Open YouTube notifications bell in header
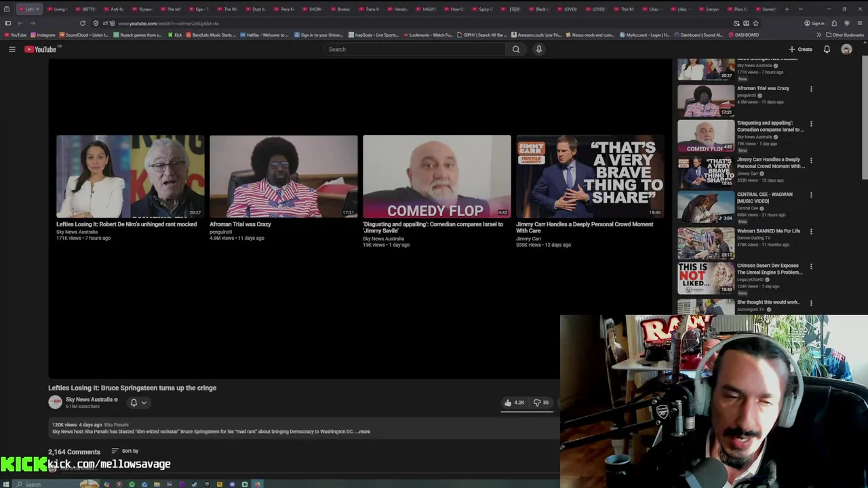Screen dimensions: 868x488 click(x=827, y=49)
